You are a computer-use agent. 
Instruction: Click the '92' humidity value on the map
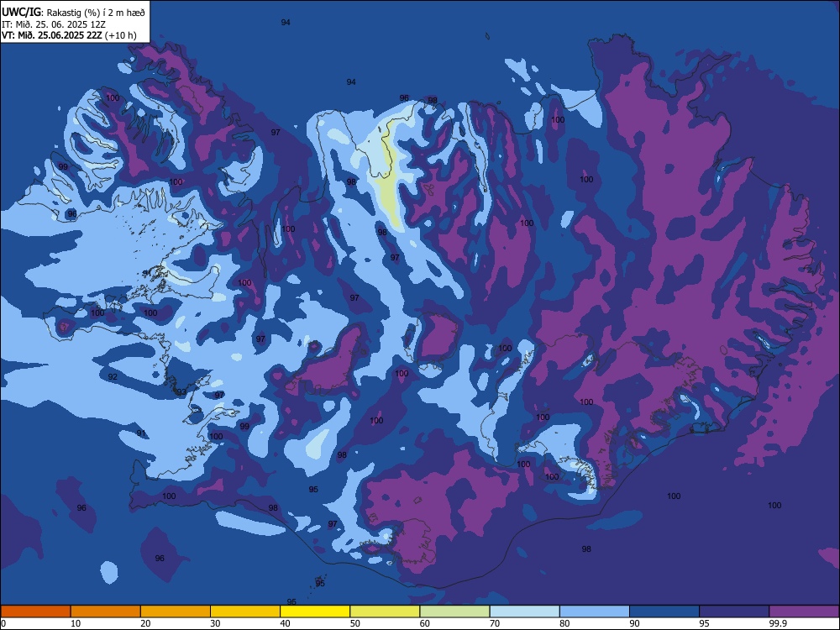(x=113, y=377)
